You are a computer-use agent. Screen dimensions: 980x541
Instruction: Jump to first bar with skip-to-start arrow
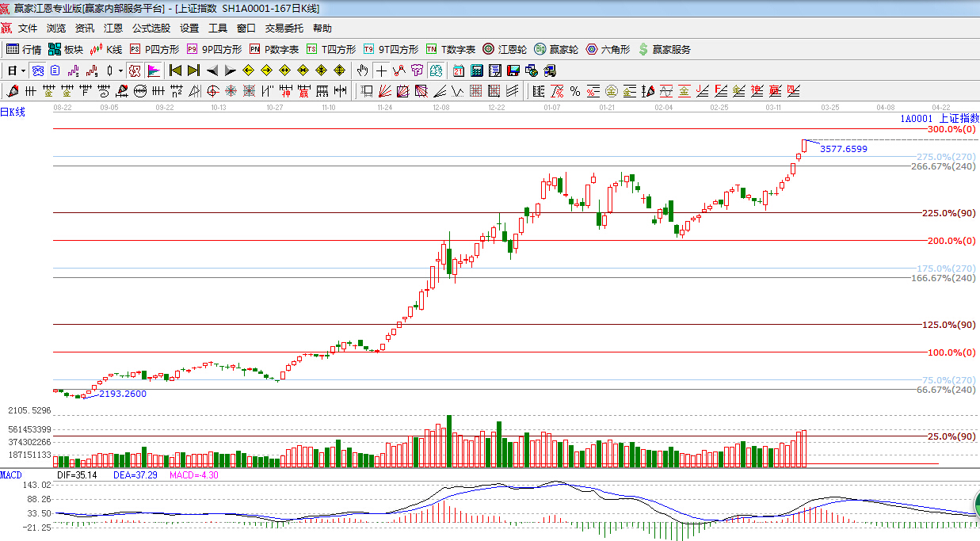coord(176,70)
